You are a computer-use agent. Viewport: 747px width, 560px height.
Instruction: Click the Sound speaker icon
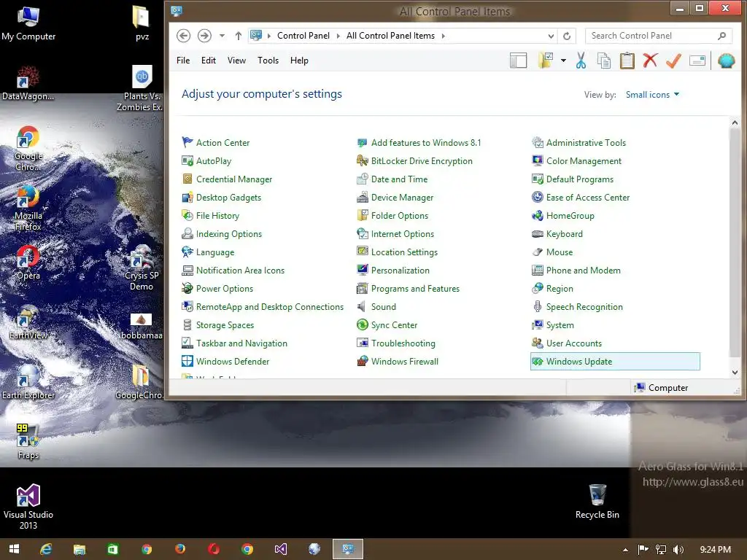tap(362, 307)
